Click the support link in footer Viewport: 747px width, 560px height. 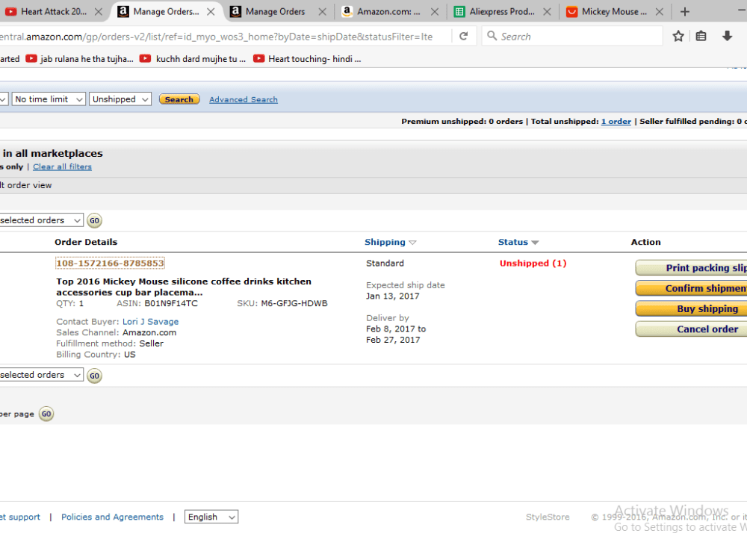pos(20,517)
